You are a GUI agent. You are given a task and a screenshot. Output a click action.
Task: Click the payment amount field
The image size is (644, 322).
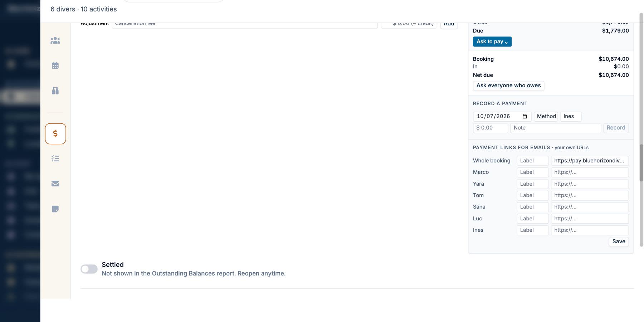point(491,128)
